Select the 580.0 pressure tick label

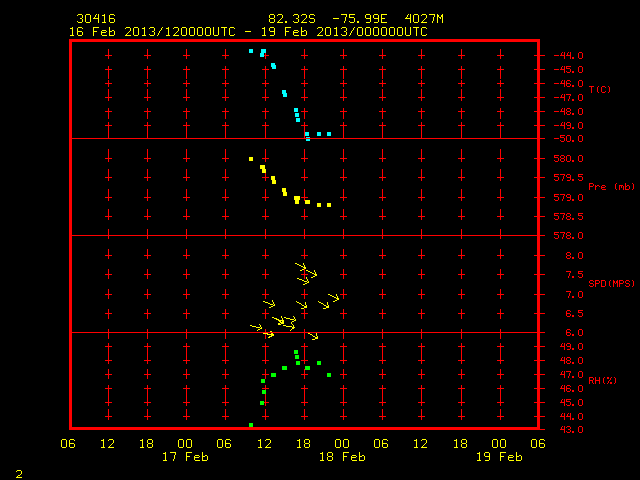point(568,159)
